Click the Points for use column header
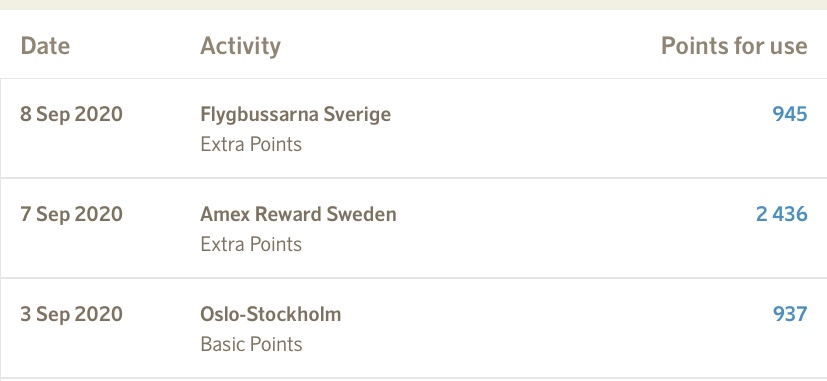 734,46
